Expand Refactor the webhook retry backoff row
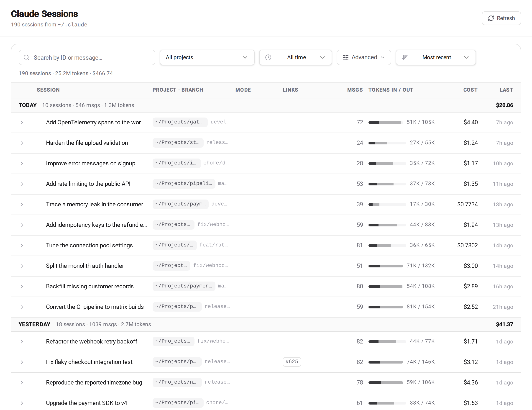532x410 pixels. click(x=22, y=341)
